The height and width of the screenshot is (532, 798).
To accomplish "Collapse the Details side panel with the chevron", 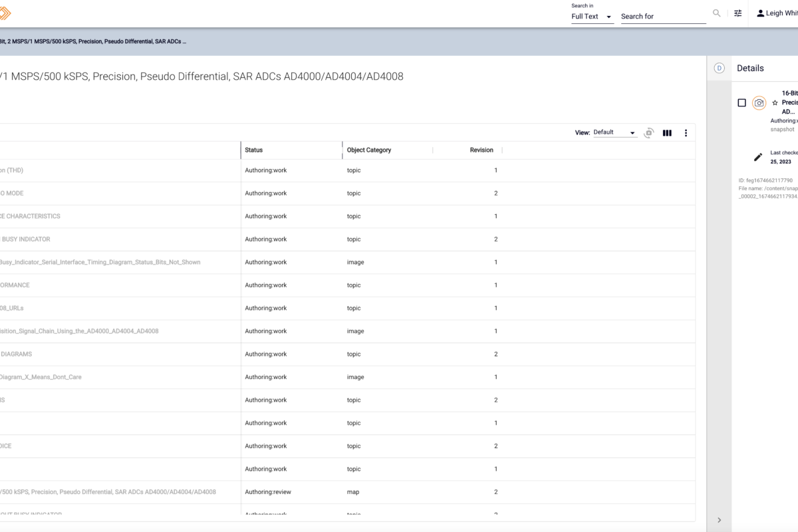I will pyautogui.click(x=719, y=520).
